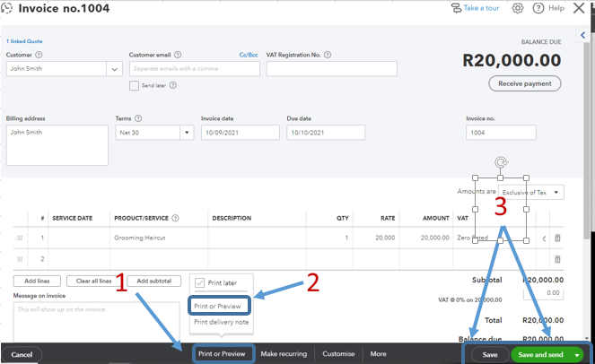
Task: Click the SERVICE DATE column header
Action: (72, 218)
